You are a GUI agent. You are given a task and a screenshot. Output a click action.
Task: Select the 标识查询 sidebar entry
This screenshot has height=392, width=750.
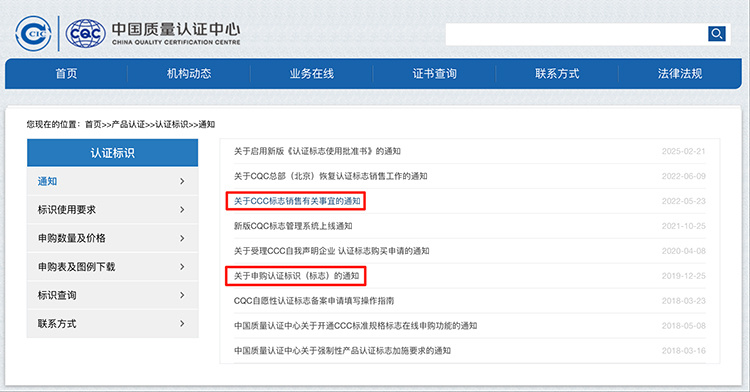pos(112,295)
